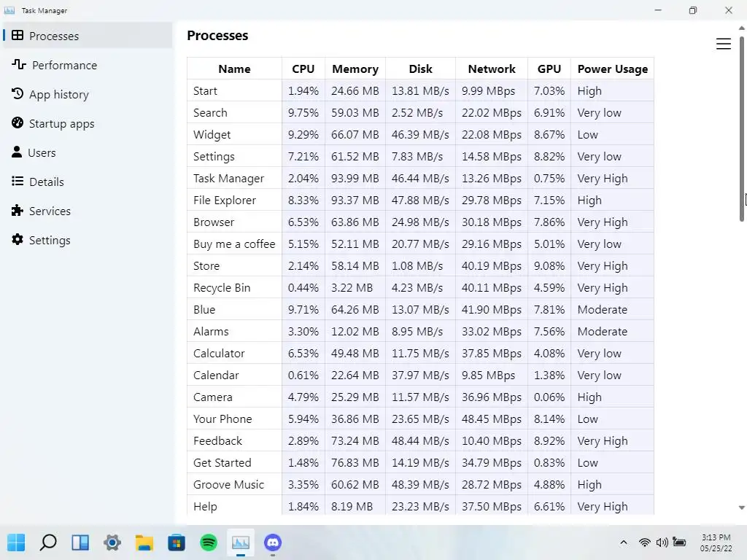Select the Browser process name
Screen dimensions: 747x560
[x=214, y=222]
